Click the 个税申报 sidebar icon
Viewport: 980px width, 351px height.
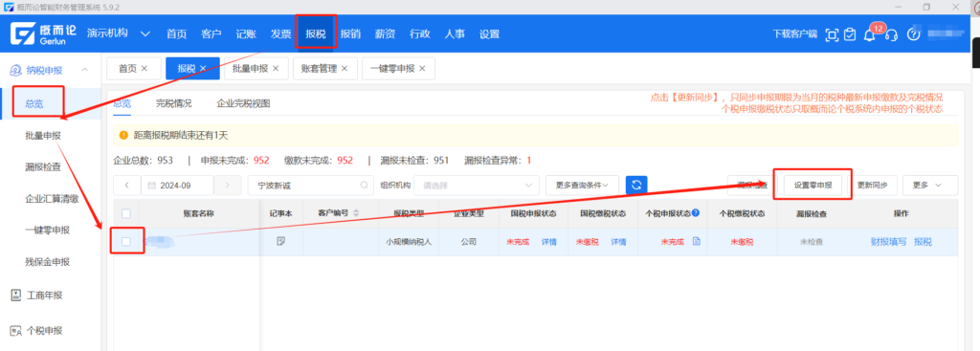point(16,330)
